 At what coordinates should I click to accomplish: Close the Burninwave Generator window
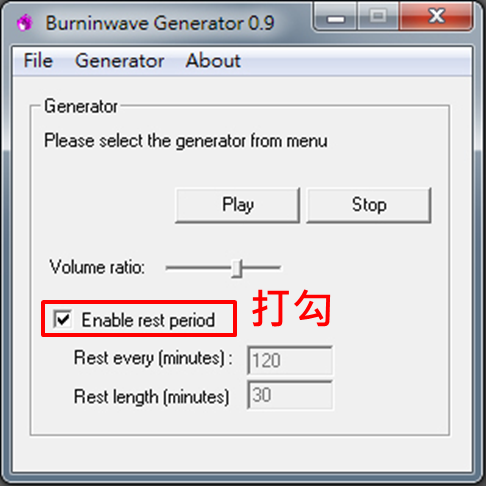436,17
